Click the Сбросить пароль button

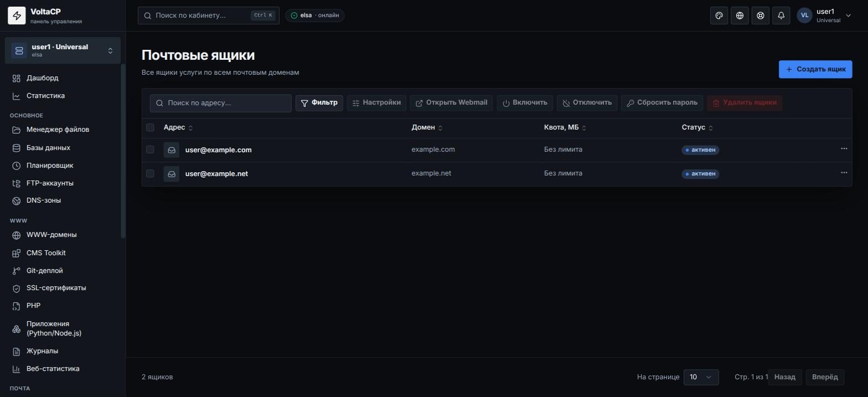(662, 103)
